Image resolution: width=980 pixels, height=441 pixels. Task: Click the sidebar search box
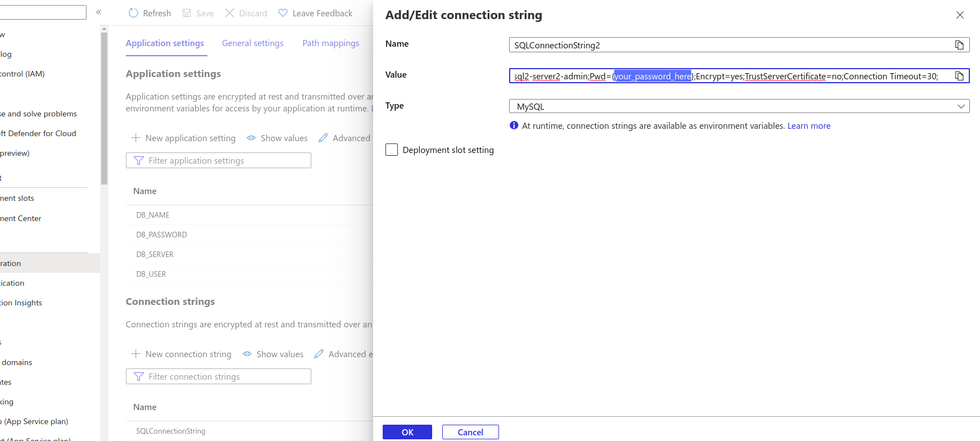click(x=43, y=12)
